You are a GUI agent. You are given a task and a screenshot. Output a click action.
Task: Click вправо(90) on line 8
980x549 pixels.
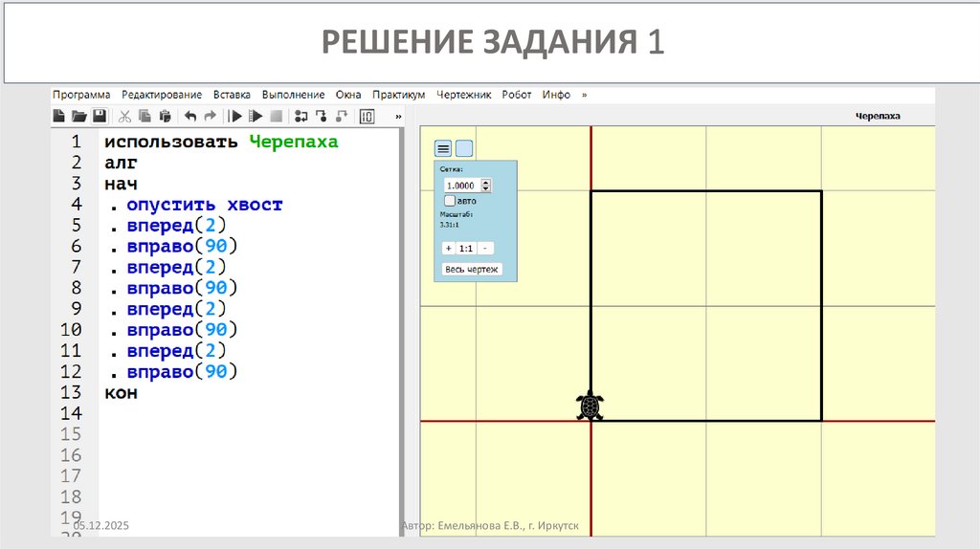tap(182, 288)
